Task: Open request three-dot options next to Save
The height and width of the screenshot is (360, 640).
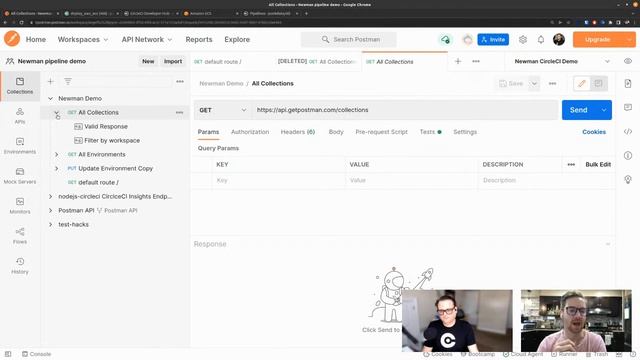Action: click(x=552, y=83)
